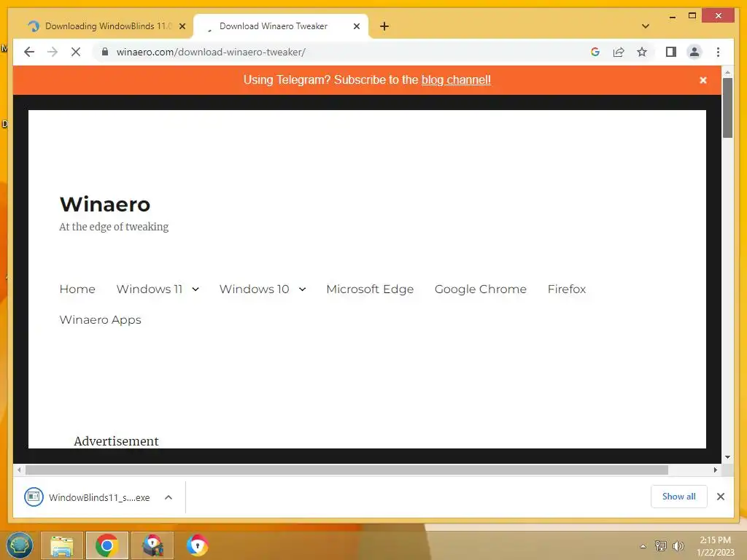Image resolution: width=747 pixels, height=560 pixels.
Task: Open Windows 11 menu item
Action: click(x=149, y=289)
